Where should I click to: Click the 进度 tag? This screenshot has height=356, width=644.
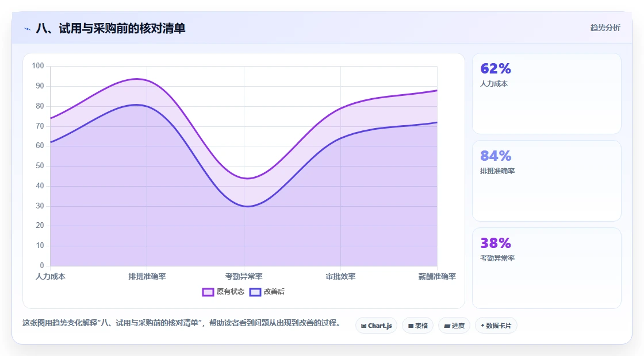[x=454, y=326]
